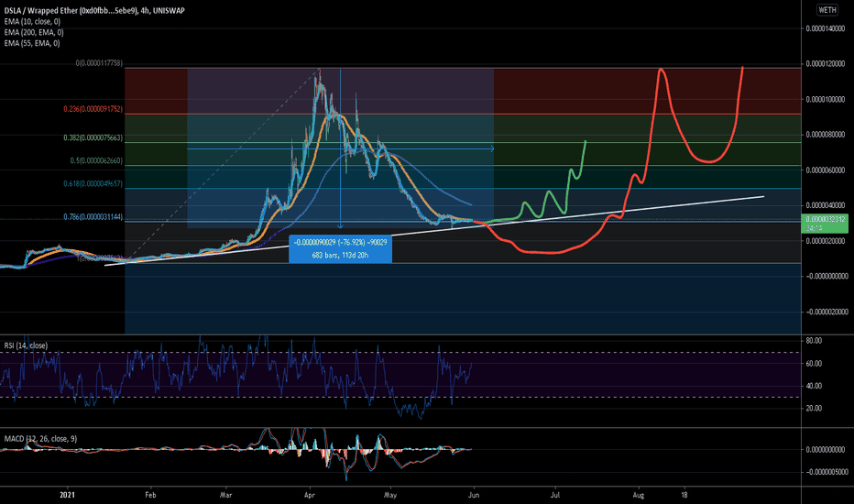854x504 pixels.
Task: Click the 18 date label on time axis
Action: pos(684,495)
